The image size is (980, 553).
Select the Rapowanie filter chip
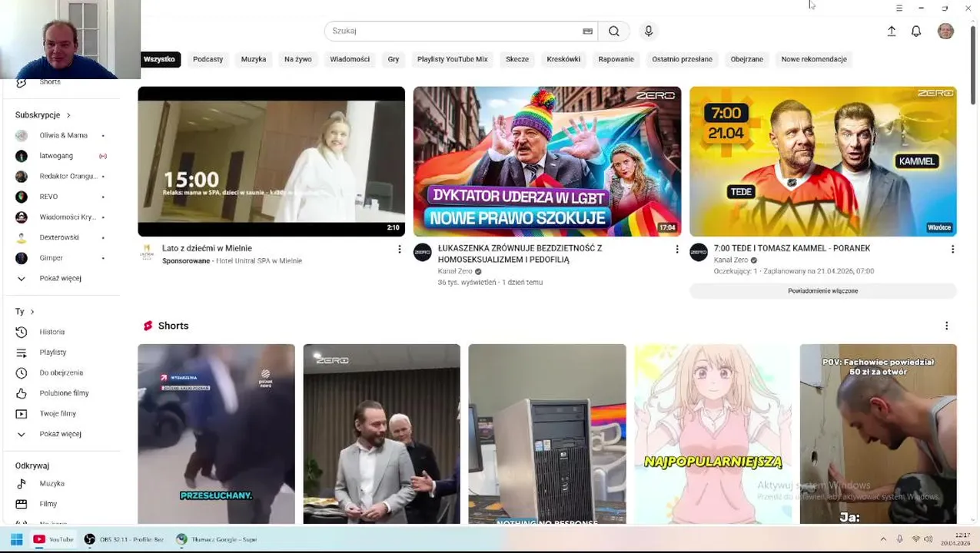pyautogui.click(x=616, y=59)
